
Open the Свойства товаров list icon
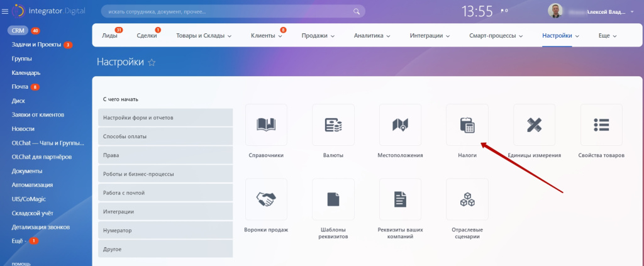601,125
